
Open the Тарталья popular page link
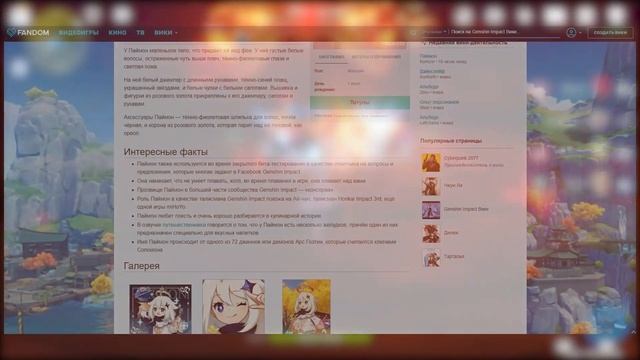point(454,256)
